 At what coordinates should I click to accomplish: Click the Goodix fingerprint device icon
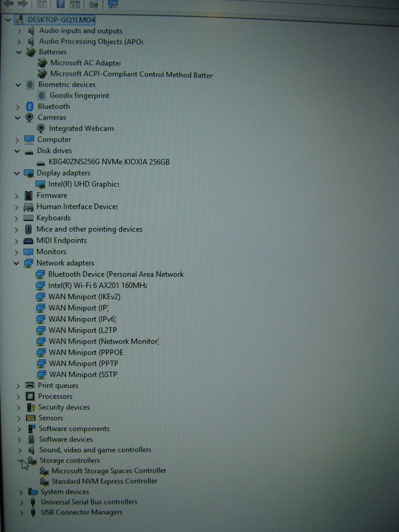pos(41,95)
